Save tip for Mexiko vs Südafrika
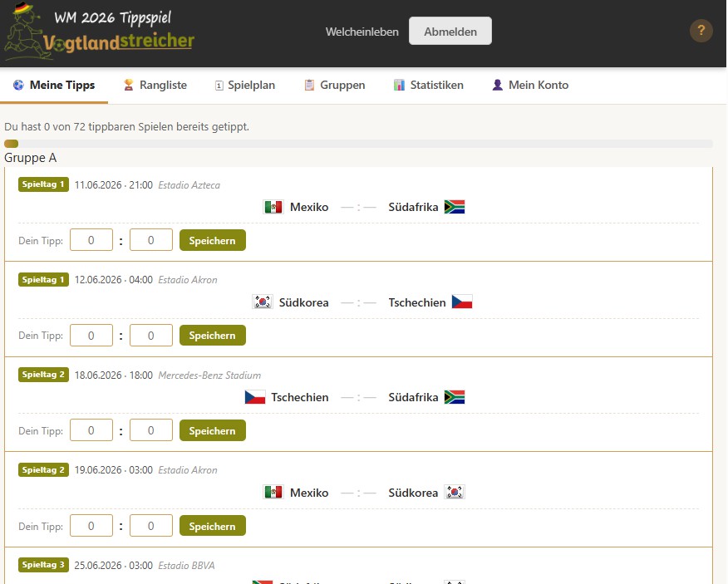Viewport: 728px width, 584px height. point(213,240)
